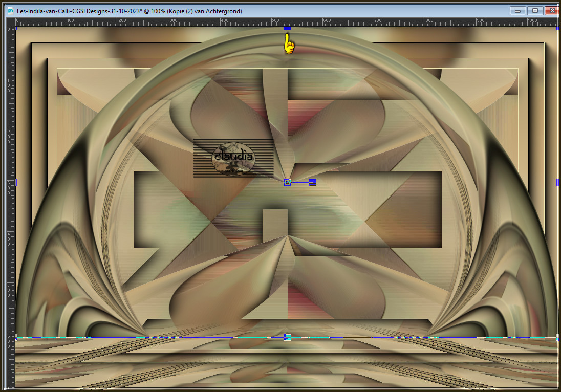Image resolution: width=561 pixels, height=392 pixels.
Task: Click the right-middle blue selection handle
Action: point(557,182)
